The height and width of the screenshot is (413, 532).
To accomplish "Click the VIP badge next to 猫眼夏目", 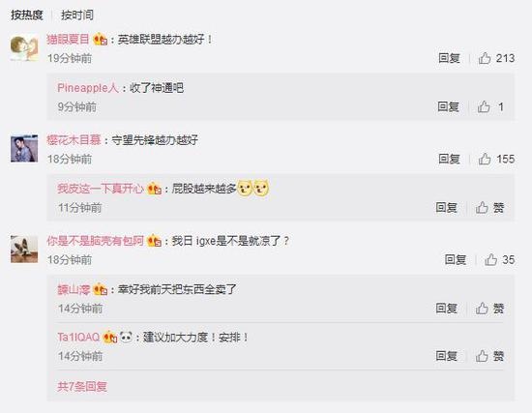I will tap(100, 40).
